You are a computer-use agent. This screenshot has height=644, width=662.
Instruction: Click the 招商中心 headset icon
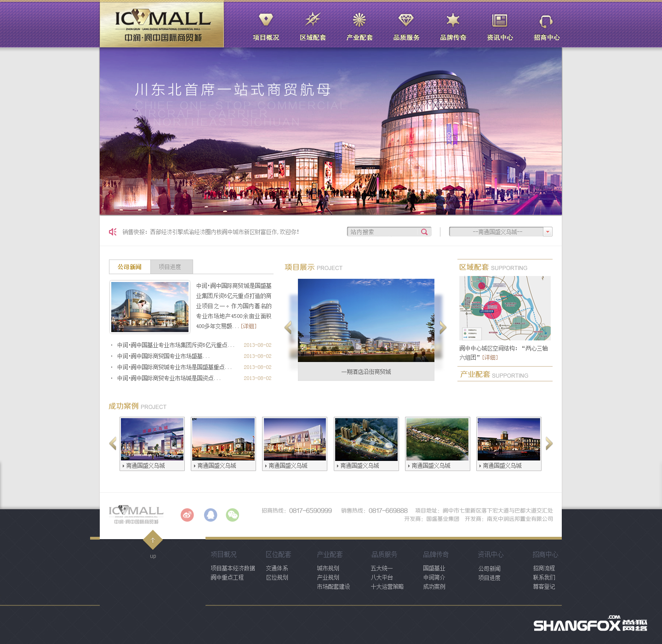point(546,21)
